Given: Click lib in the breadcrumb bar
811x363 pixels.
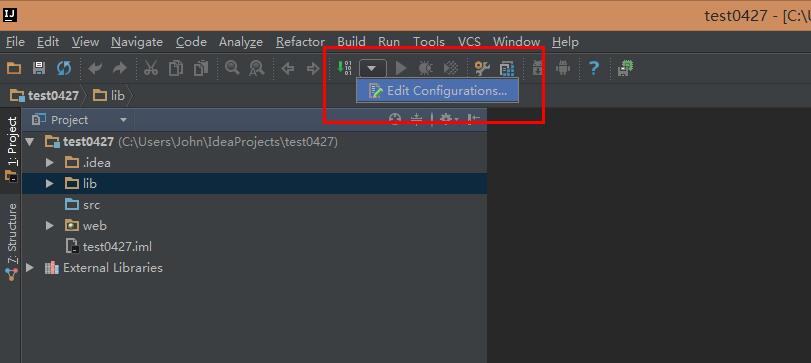Looking at the screenshot, I should coord(109,96).
